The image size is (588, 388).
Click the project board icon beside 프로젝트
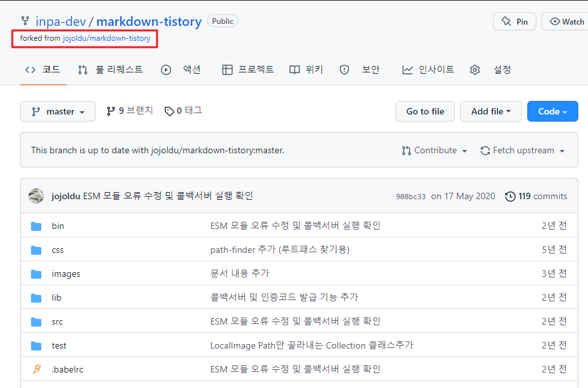click(x=227, y=70)
